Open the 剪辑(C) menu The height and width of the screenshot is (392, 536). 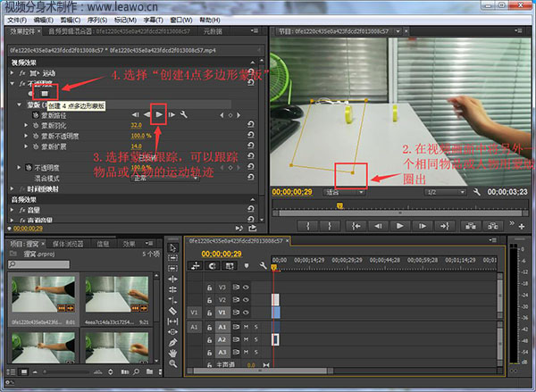71,21
